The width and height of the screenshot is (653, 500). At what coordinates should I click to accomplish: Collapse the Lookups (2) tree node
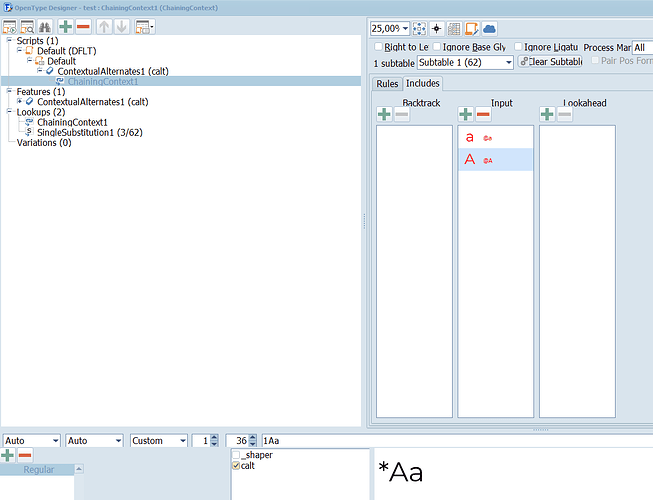pos(9,111)
